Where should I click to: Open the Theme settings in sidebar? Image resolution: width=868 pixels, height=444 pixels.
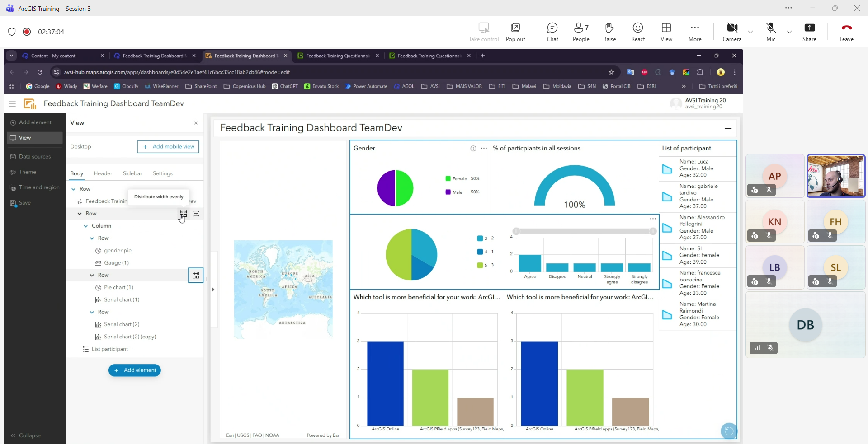coord(28,172)
